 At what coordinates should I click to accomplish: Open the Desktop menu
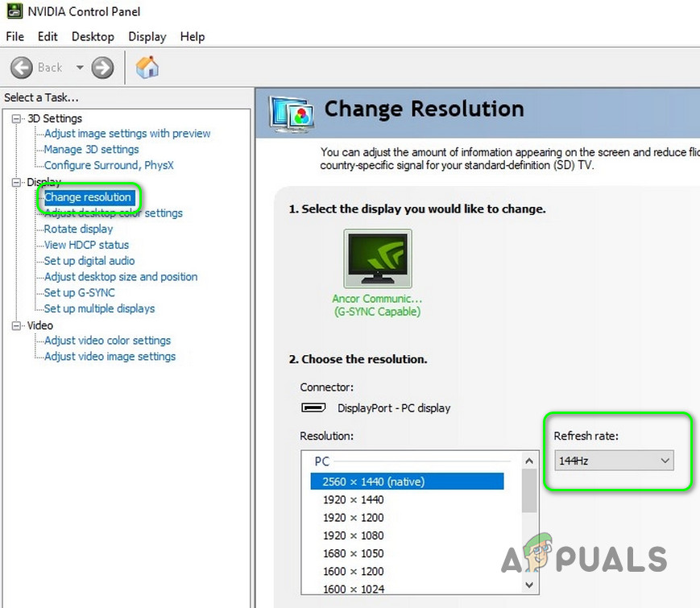tap(93, 36)
